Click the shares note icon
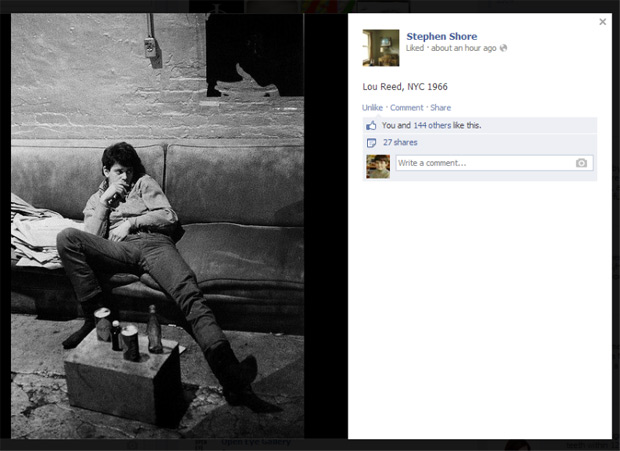This screenshot has height=451, width=620. click(x=371, y=143)
